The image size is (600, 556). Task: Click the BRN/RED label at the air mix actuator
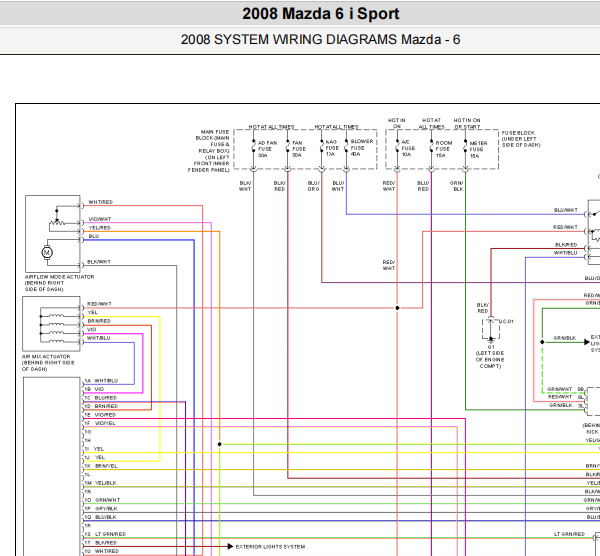[x=99, y=321]
